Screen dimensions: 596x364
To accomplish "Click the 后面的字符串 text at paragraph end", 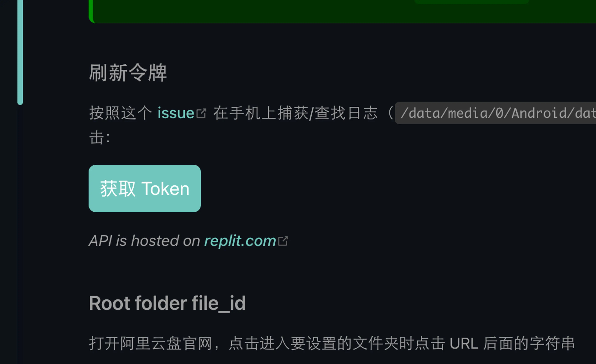I will 529,343.
